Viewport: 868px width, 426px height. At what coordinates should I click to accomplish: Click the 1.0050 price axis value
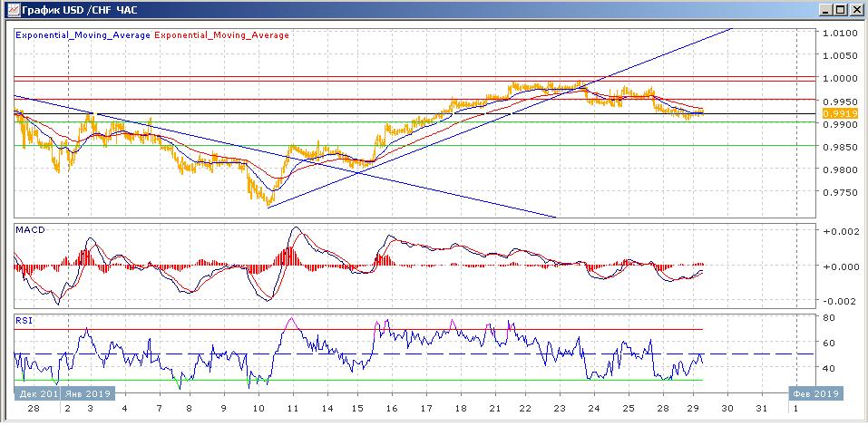click(x=840, y=55)
